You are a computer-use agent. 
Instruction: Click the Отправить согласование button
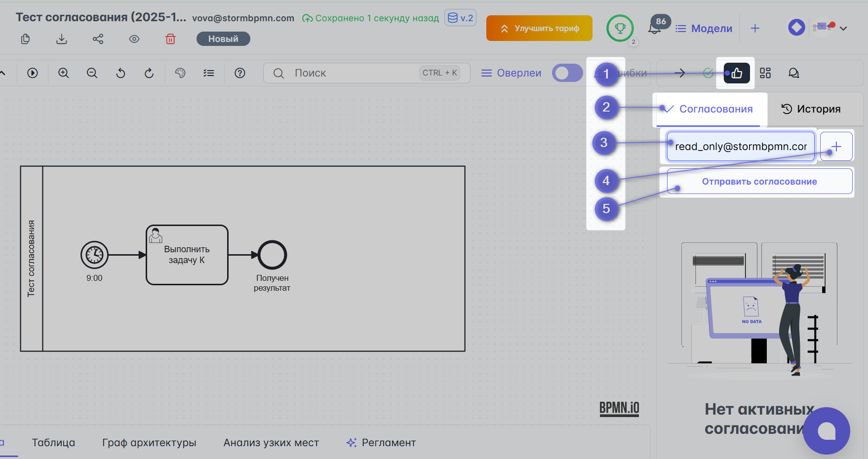[759, 182]
